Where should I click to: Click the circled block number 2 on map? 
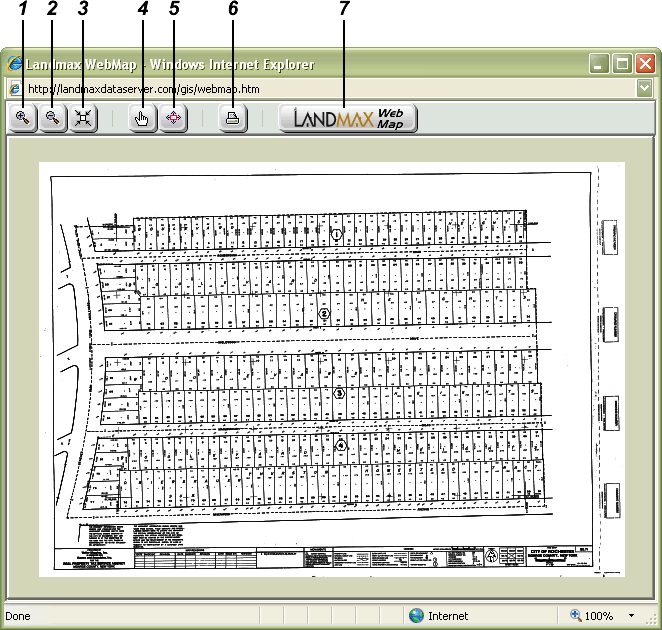coord(324,314)
